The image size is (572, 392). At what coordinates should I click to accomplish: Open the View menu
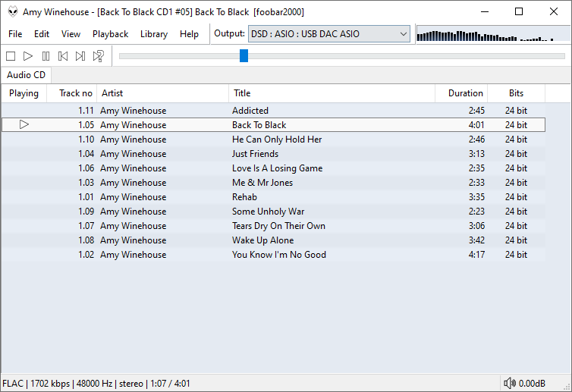pyautogui.click(x=71, y=34)
